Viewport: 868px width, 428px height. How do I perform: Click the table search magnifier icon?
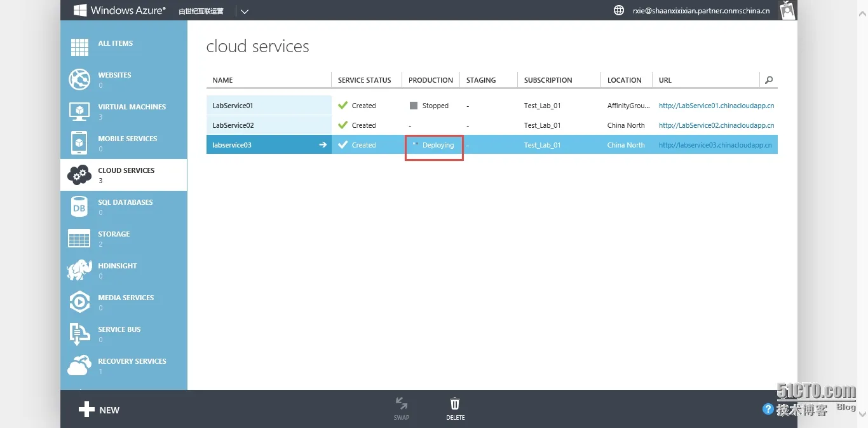(x=769, y=80)
